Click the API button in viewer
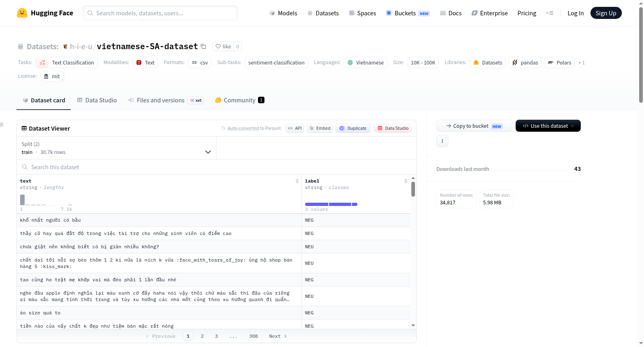Screen dimensions: 644x347 [x=295, y=128]
